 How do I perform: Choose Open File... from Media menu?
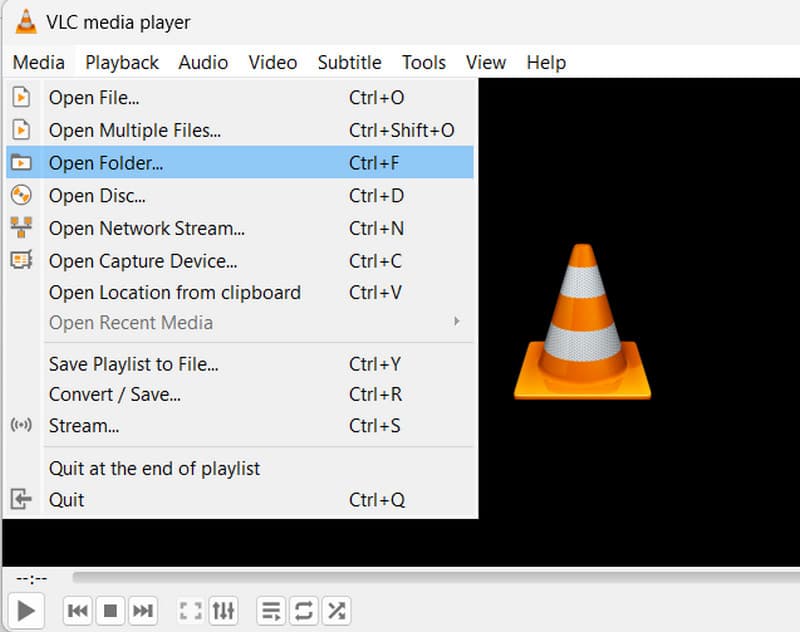(x=240, y=97)
